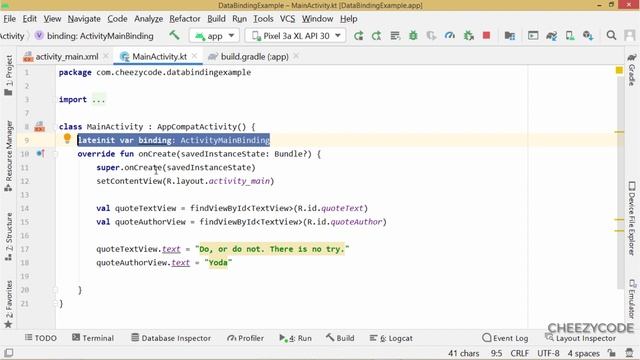Expand the collapsed import block on line 3

(98, 100)
